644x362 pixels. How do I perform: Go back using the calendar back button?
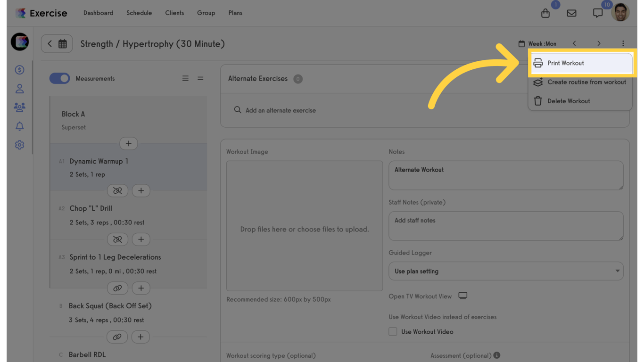pyautogui.click(x=57, y=44)
